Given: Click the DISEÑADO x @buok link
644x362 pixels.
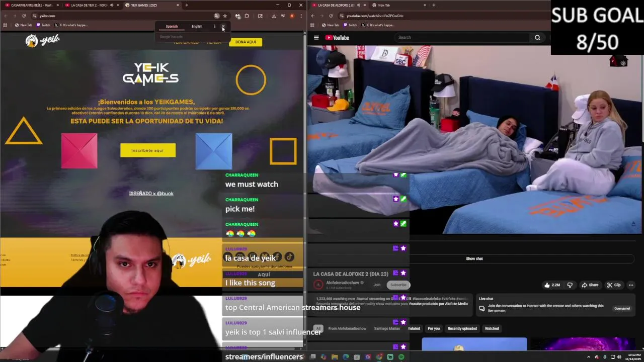Looking at the screenshot, I should (x=151, y=194).
